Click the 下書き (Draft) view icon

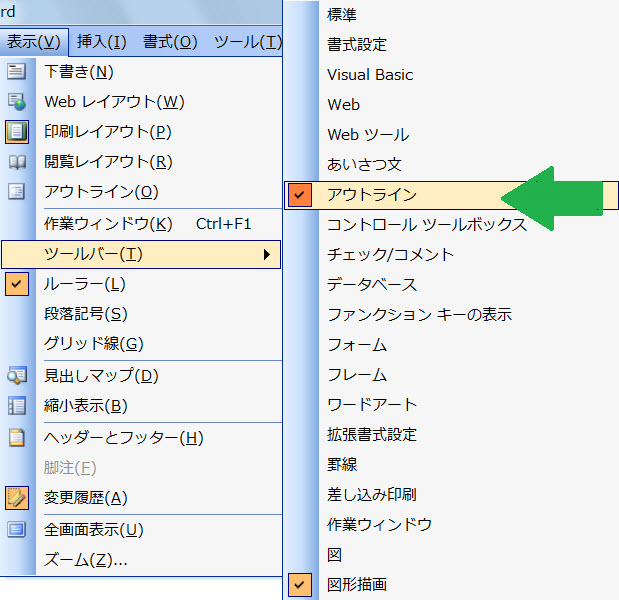tap(17, 72)
